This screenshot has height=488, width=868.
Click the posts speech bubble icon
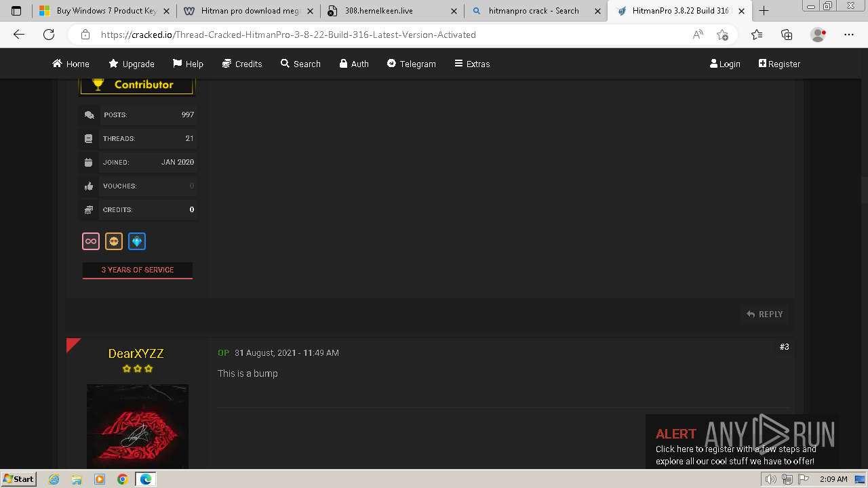89,115
